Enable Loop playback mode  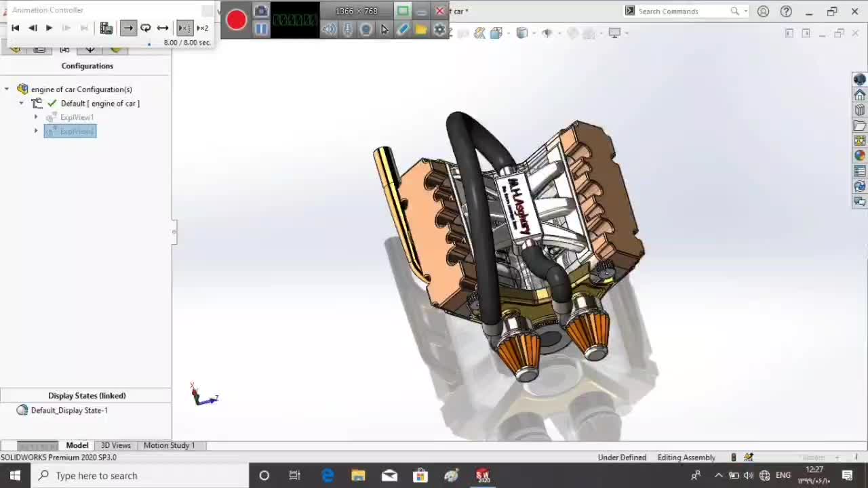(145, 28)
